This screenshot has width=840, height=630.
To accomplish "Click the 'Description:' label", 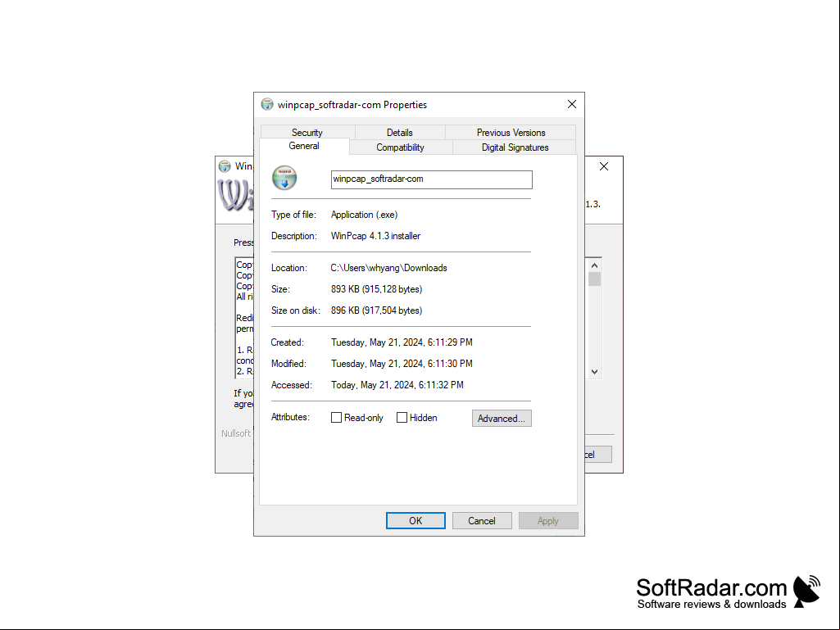I will coord(294,236).
